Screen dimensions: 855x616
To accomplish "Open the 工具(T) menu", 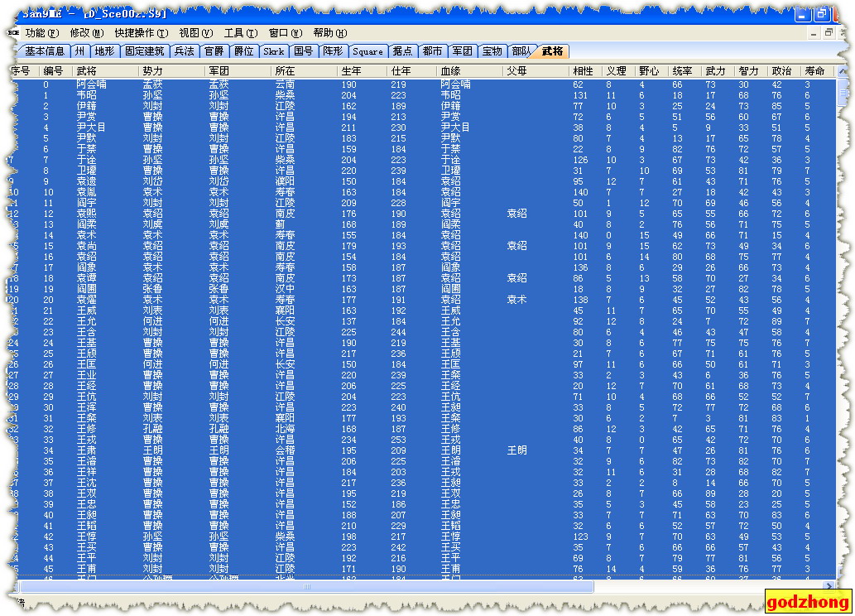I will pos(240,33).
